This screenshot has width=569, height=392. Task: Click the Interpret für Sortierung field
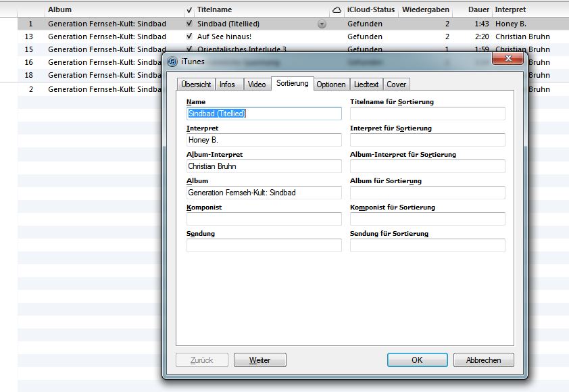point(428,140)
